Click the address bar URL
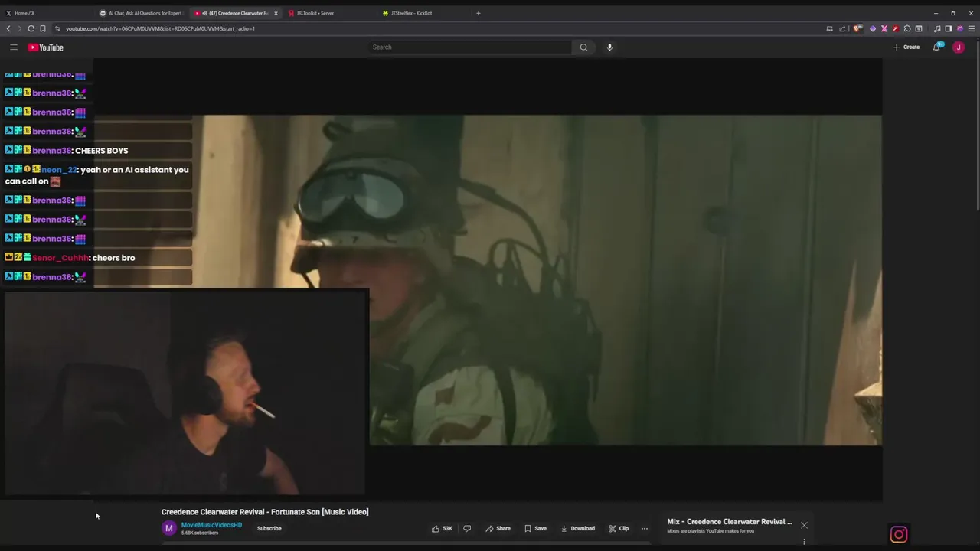Viewport: 980px width, 551px height. (x=160, y=28)
